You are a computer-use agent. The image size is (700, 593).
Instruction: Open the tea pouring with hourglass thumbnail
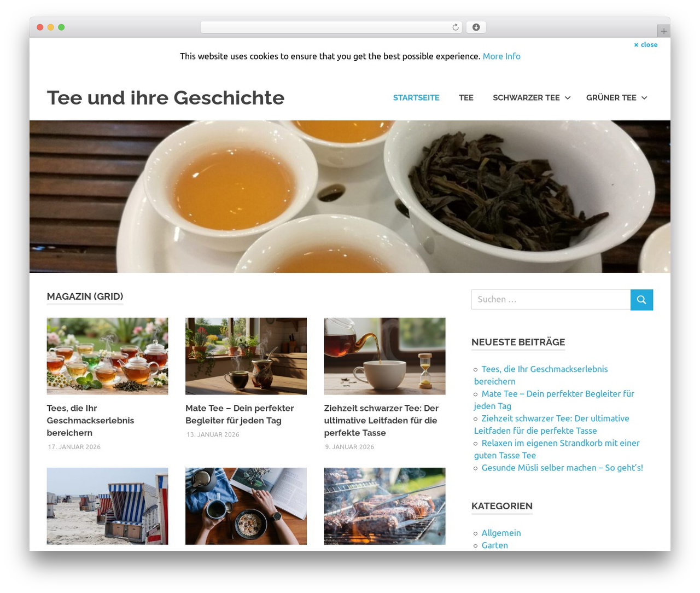pyautogui.click(x=384, y=356)
